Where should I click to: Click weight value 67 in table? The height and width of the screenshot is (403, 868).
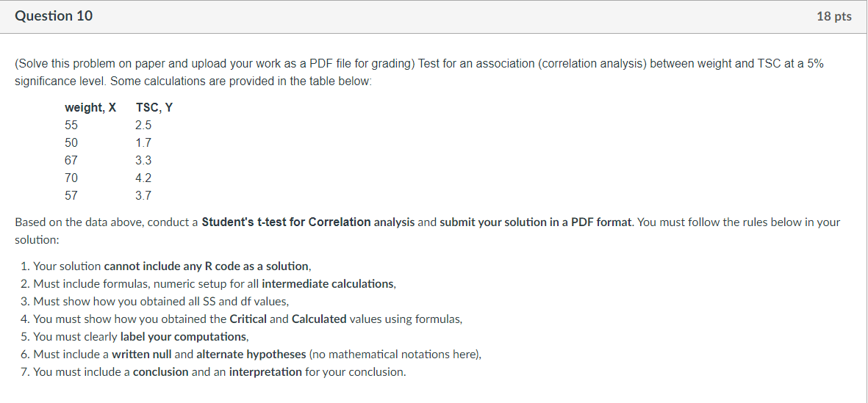point(71,161)
